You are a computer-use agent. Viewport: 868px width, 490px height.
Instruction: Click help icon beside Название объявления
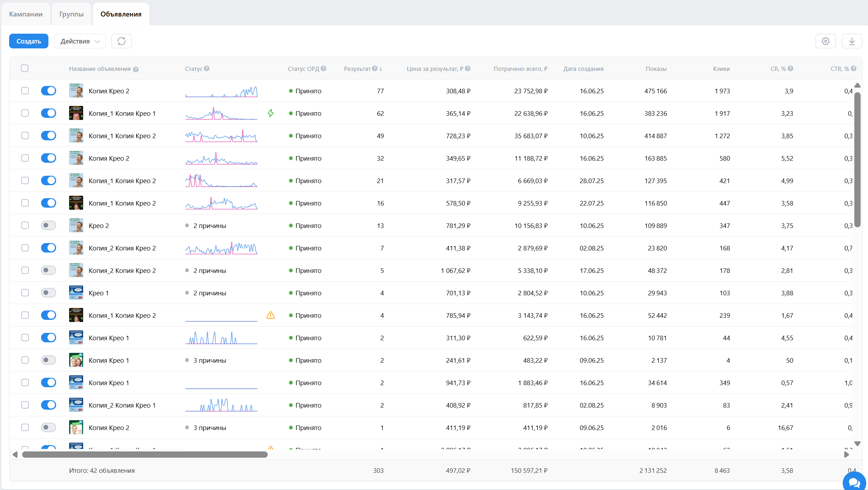[136, 69]
